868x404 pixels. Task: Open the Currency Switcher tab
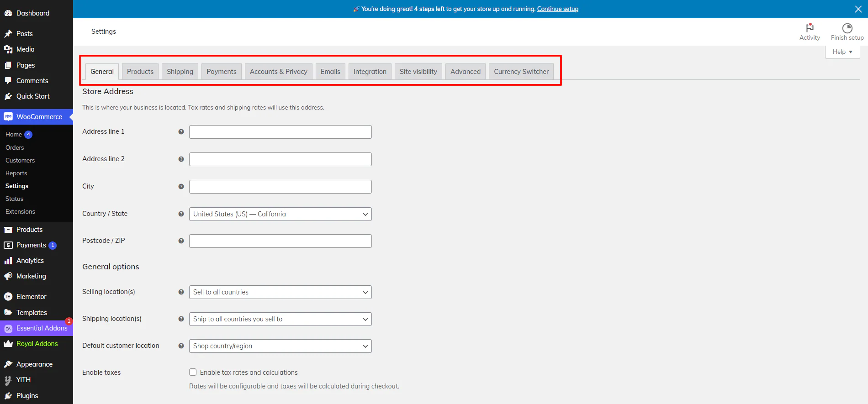(521, 72)
